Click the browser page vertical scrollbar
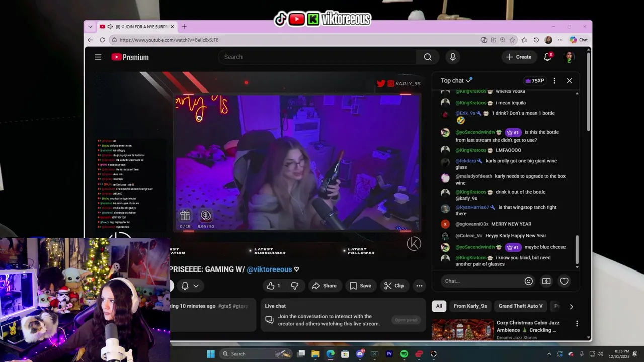The image size is (644, 362). coord(588,90)
